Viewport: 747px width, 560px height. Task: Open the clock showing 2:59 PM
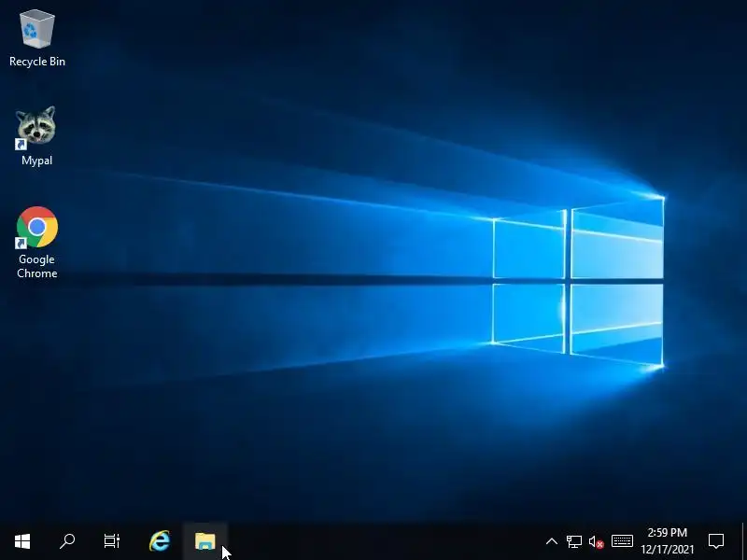tap(668, 541)
